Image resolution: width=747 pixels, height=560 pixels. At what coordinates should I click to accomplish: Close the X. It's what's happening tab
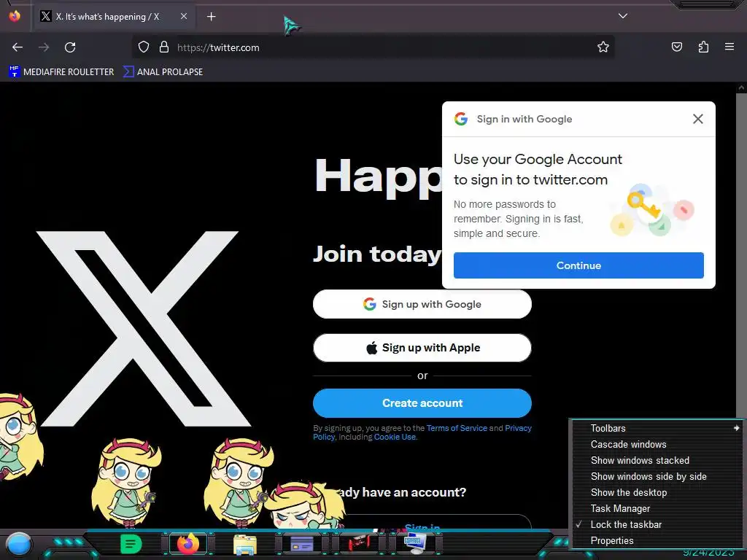[x=184, y=16]
